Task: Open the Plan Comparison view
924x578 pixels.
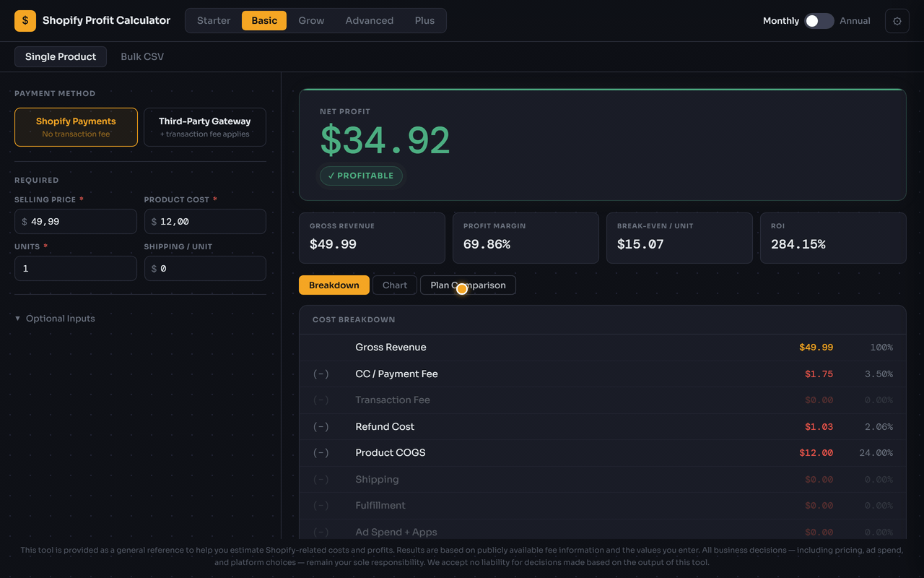Action: [468, 285]
